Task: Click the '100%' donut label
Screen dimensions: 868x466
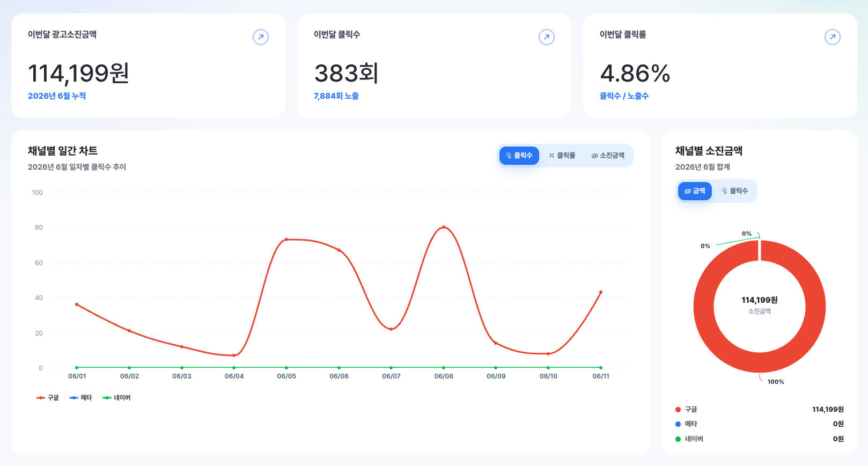Action: (x=776, y=382)
